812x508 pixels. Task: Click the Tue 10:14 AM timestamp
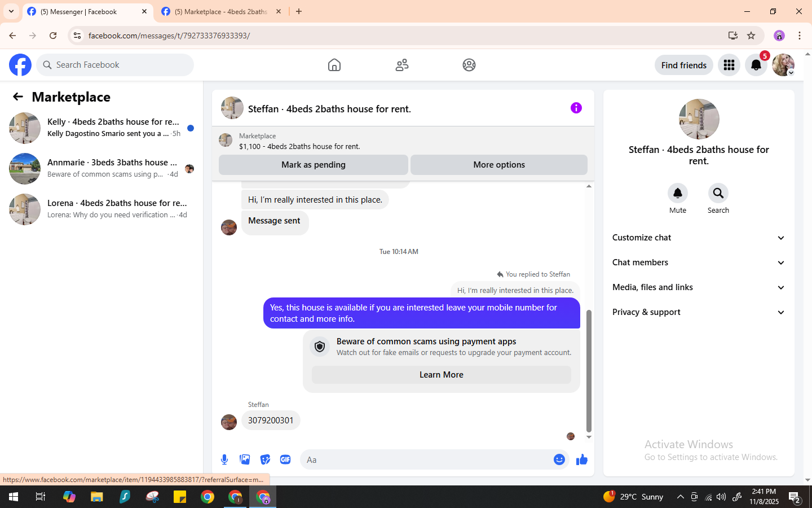pos(399,252)
